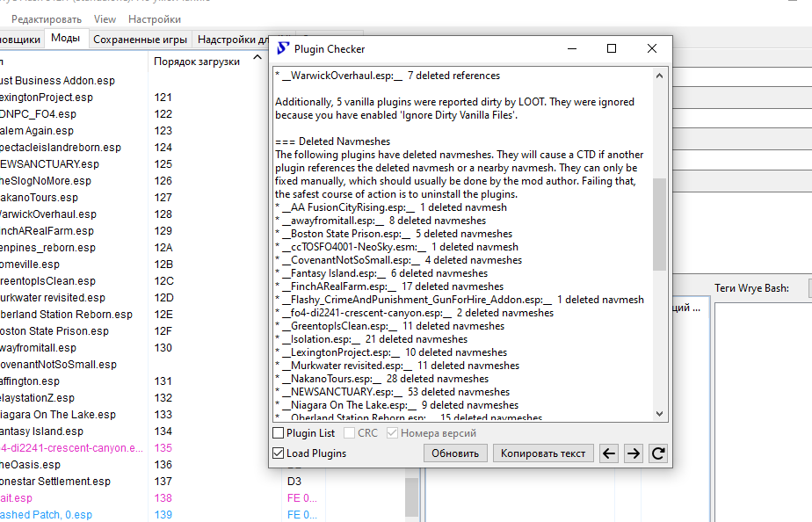Viewport: 812px width, 522px height.
Task: Click the Plugin Checker vertical scrollbar thumb
Action: tap(659, 224)
